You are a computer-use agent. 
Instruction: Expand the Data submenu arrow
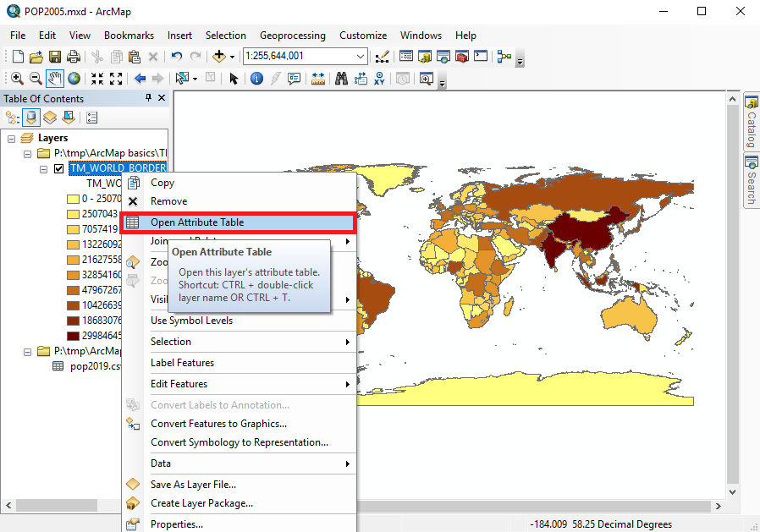(347, 463)
